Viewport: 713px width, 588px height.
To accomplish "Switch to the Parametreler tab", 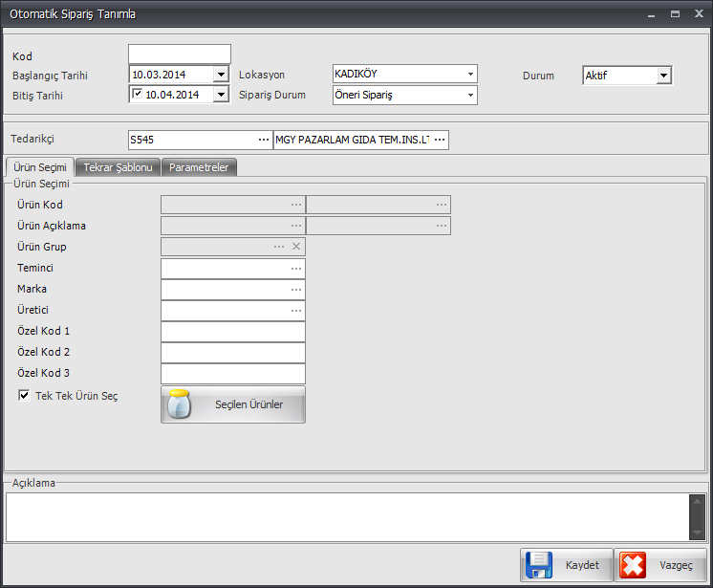I will point(199,167).
